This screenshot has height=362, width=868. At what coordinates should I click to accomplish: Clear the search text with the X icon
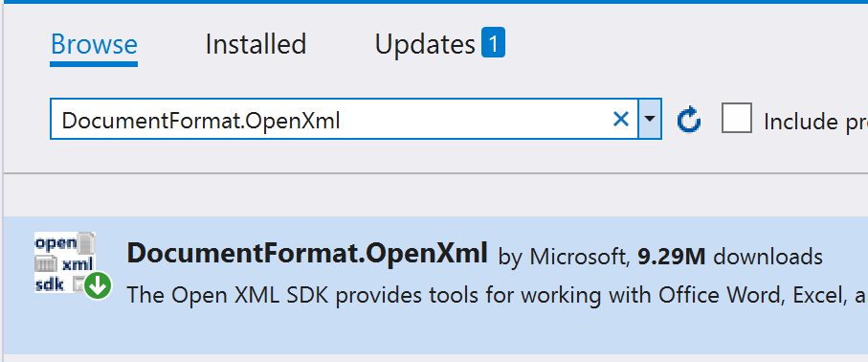(621, 119)
